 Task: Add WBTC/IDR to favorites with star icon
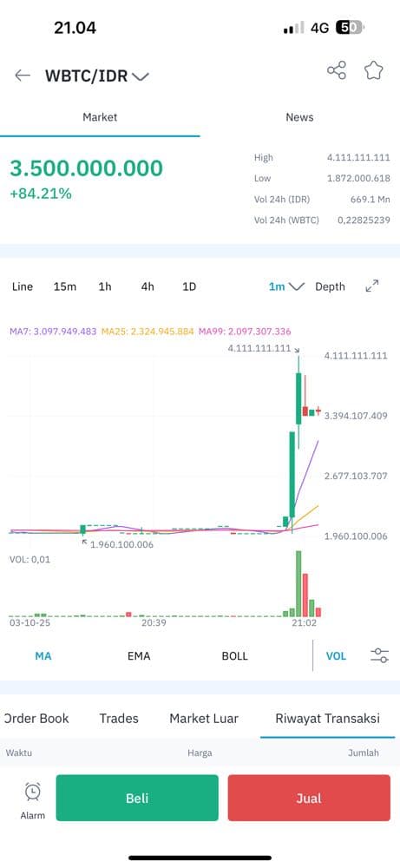373,70
